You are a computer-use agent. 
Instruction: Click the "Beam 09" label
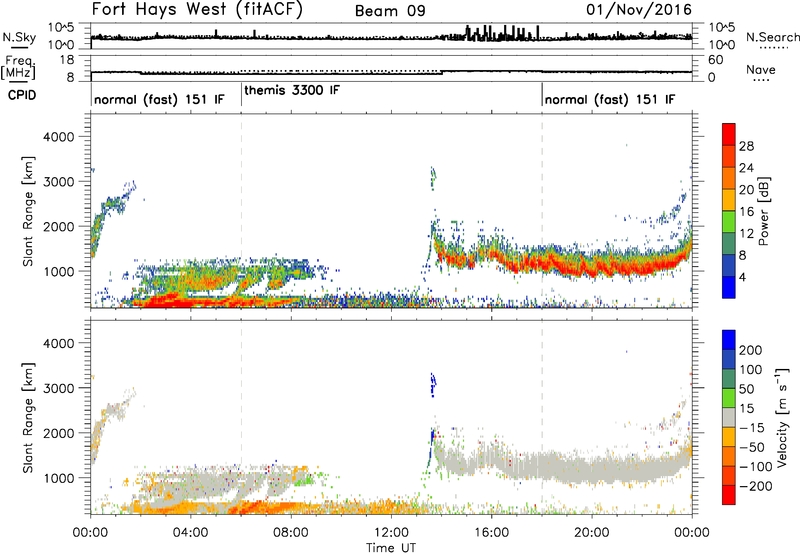pyautogui.click(x=390, y=11)
